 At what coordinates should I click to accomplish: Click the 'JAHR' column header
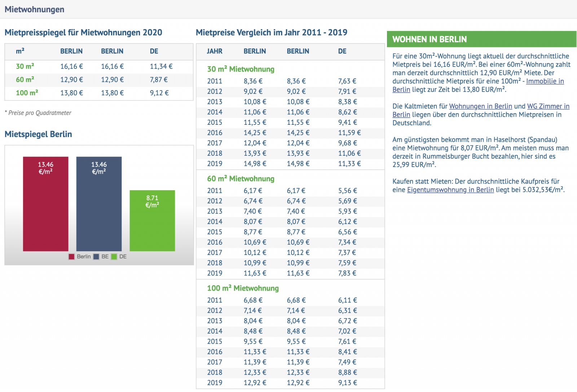point(215,51)
